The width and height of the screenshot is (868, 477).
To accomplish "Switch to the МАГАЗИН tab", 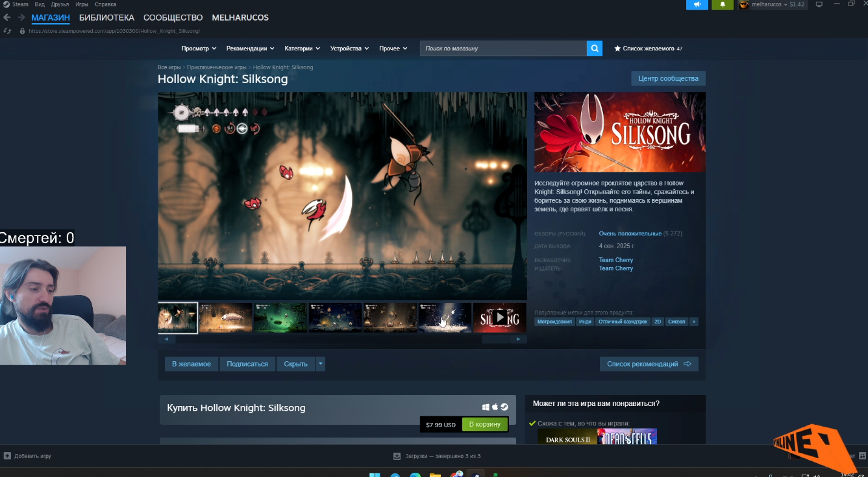I will click(50, 18).
